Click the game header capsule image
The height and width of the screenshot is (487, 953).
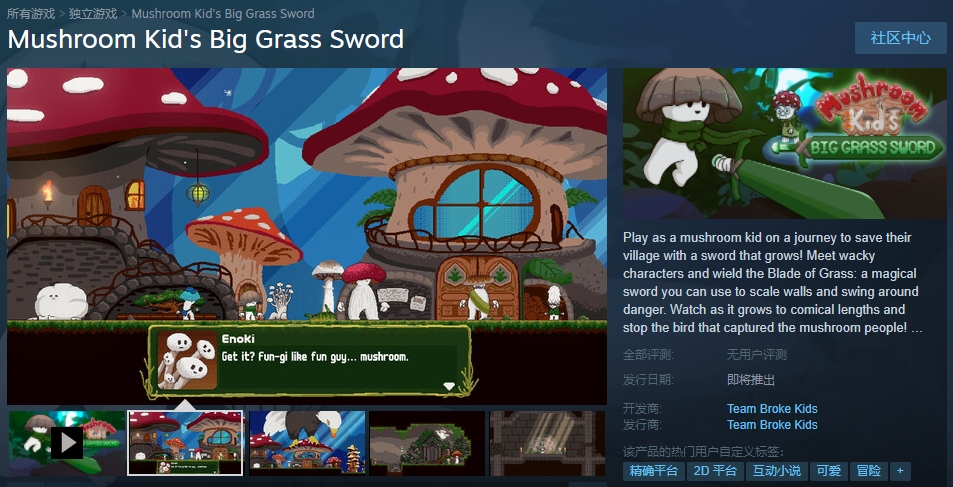(785, 143)
